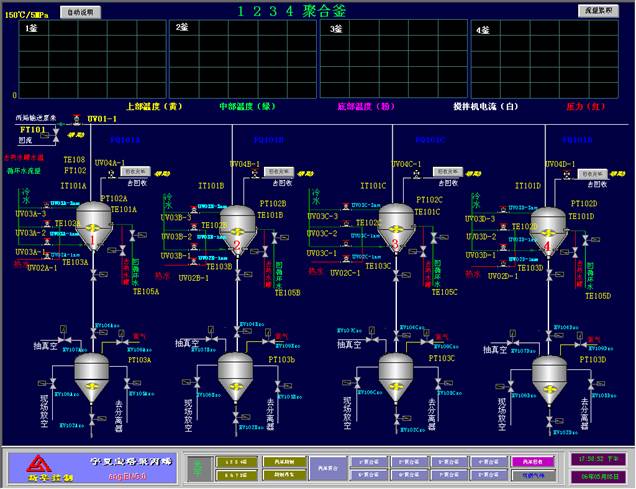Click the 3釜 trend chart
636x489 pixels.
pyautogui.click(x=393, y=59)
